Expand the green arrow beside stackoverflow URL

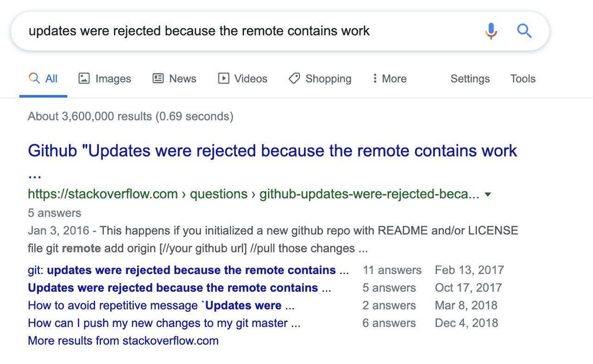tap(487, 195)
